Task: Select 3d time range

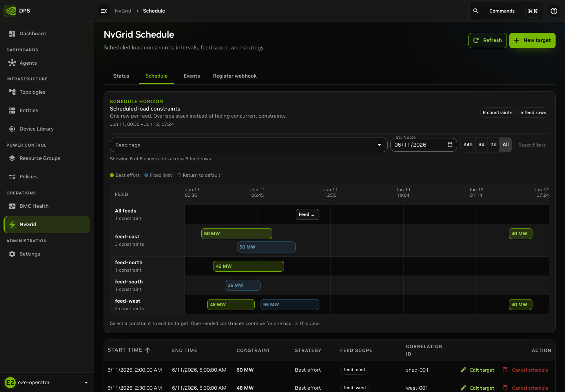Action: (481, 145)
